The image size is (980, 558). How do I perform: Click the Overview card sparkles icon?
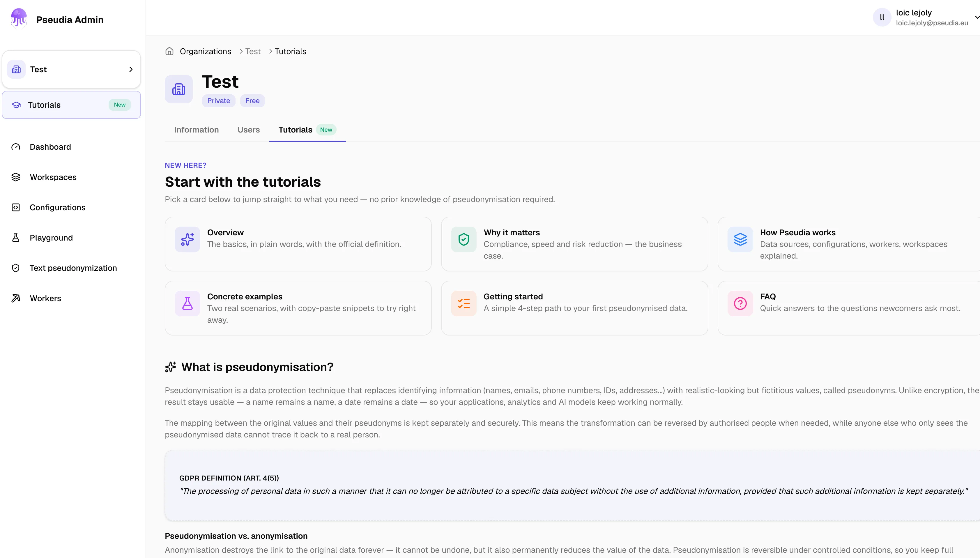tap(187, 239)
